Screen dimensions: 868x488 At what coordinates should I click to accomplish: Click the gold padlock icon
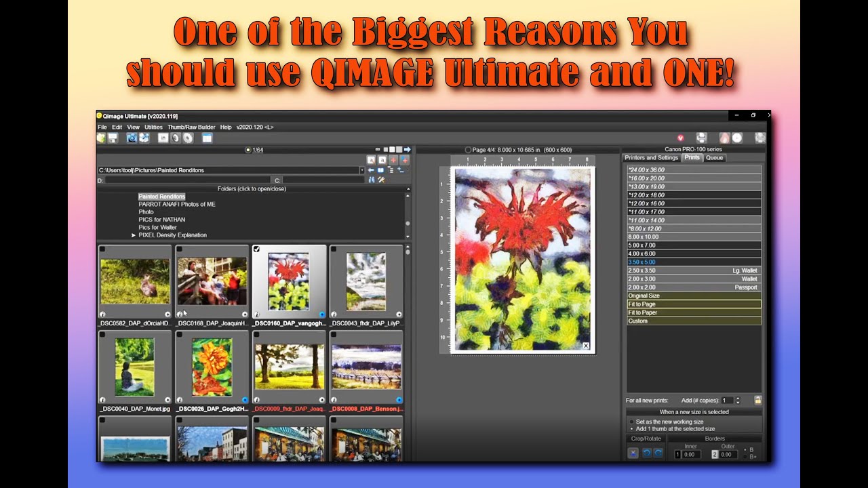[757, 401]
